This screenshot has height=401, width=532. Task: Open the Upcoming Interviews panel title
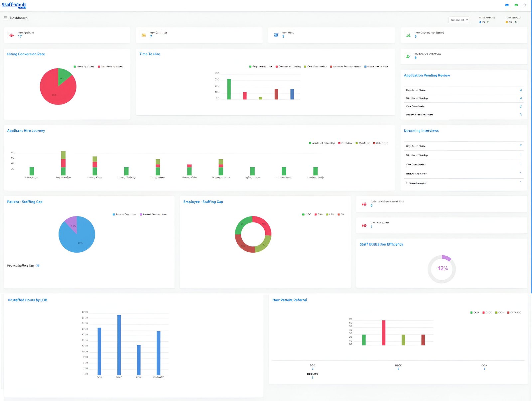[x=421, y=131]
